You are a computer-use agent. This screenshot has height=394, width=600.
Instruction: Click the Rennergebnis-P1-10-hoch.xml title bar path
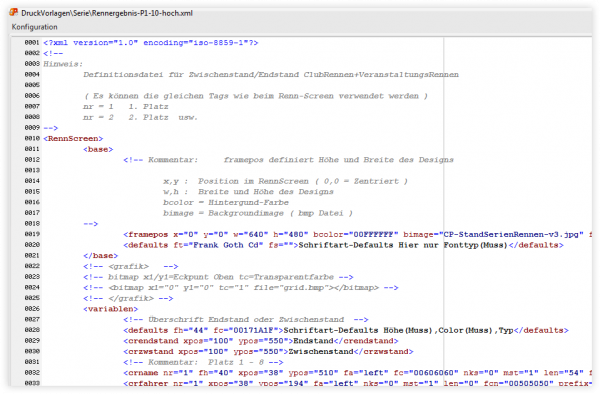[x=107, y=13]
